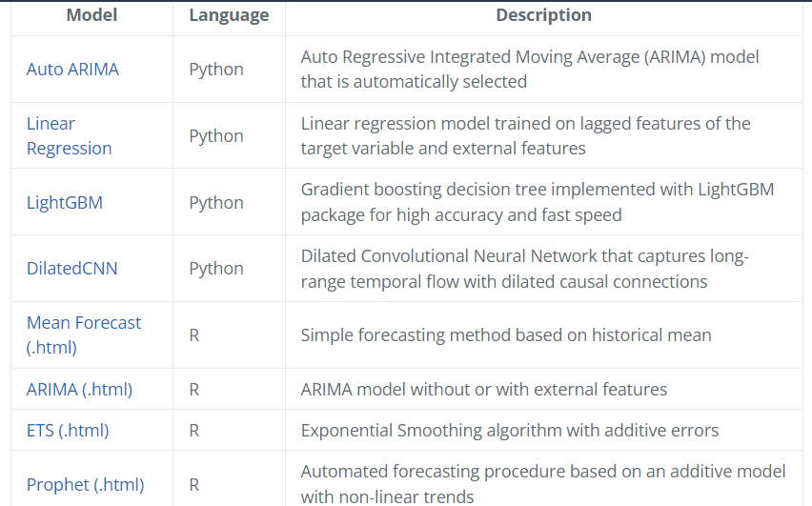Click the Model column header

coord(91,15)
